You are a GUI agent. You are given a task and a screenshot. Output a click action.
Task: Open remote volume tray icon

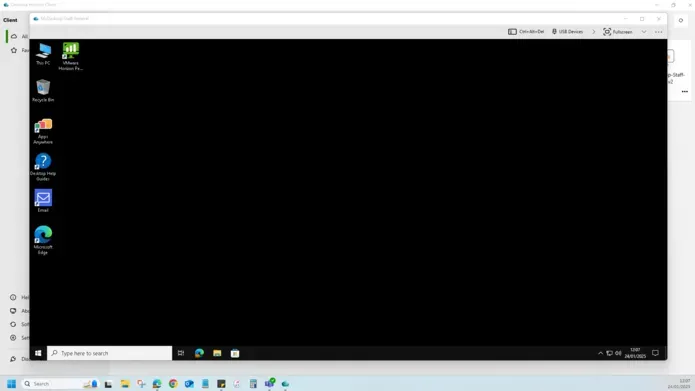coord(618,353)
